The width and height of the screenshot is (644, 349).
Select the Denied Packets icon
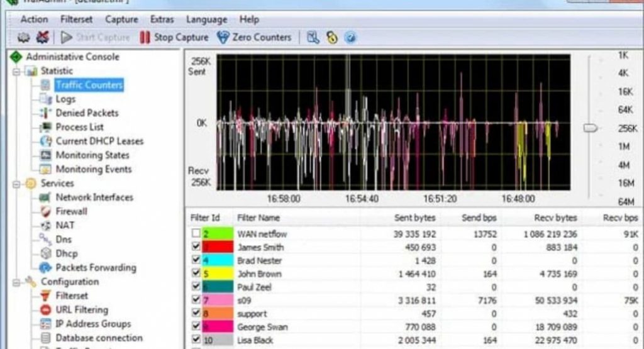(45, 113)
